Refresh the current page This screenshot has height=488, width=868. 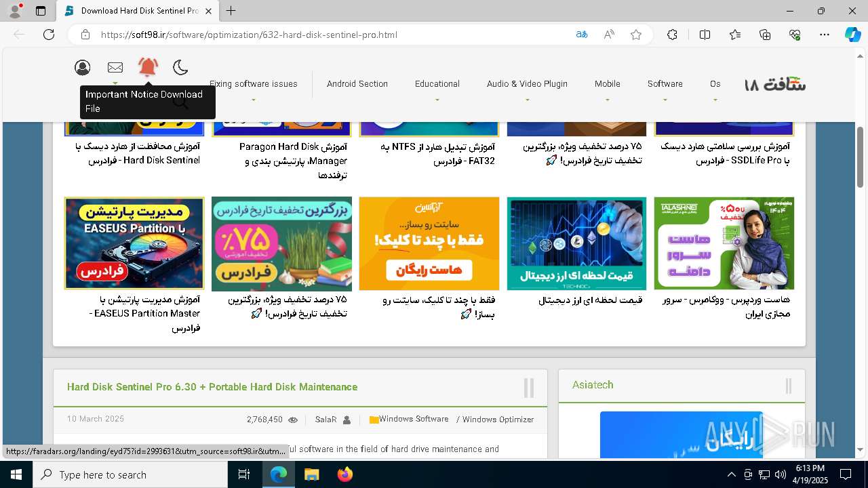coord(49,35)
